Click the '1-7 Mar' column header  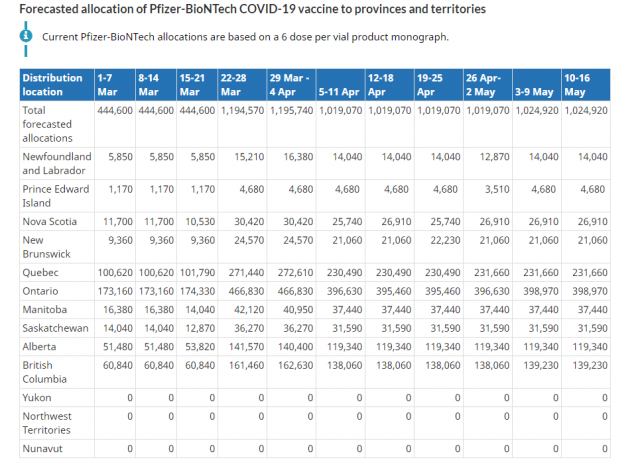pyautogui.click(x=115, y=85)
